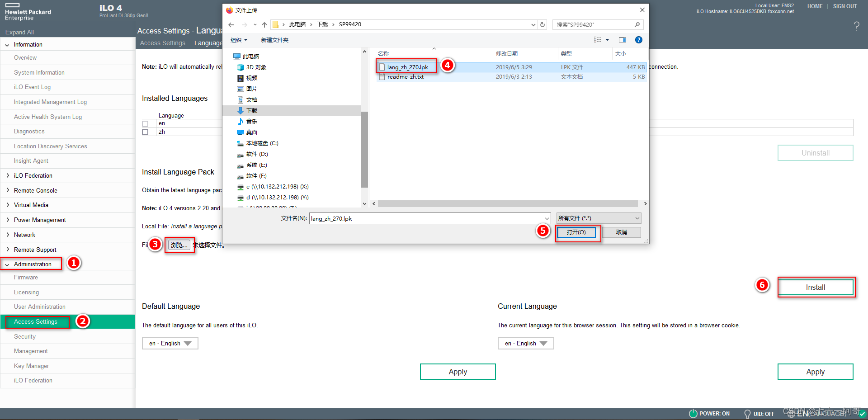Click the search magnifier in file dialog
The width and height of the screenshot is (868, 420).
[x=637, y=24]
